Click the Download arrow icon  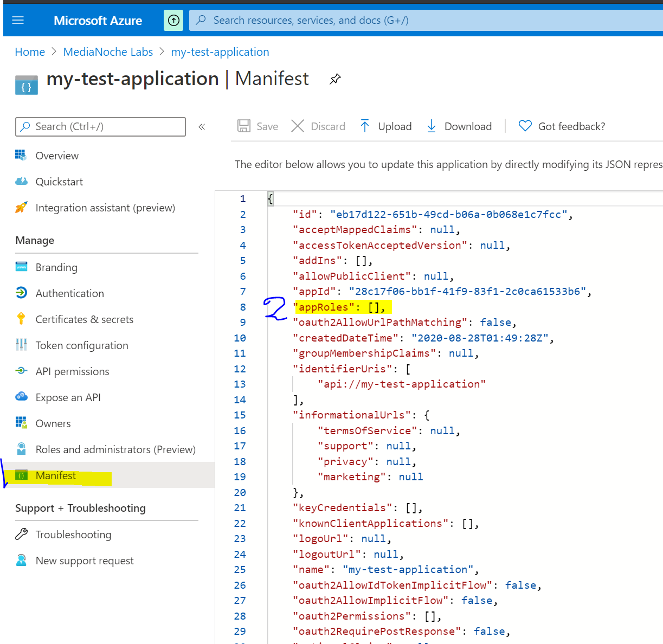(432, 126)
